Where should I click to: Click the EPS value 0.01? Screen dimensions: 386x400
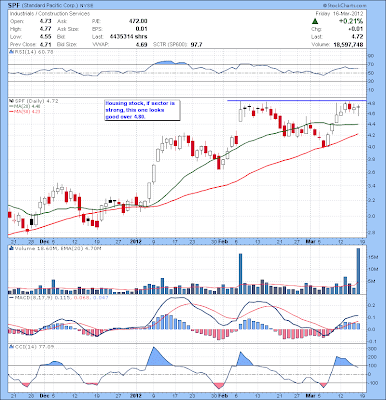pyautogui.click(x=142, y=29)
